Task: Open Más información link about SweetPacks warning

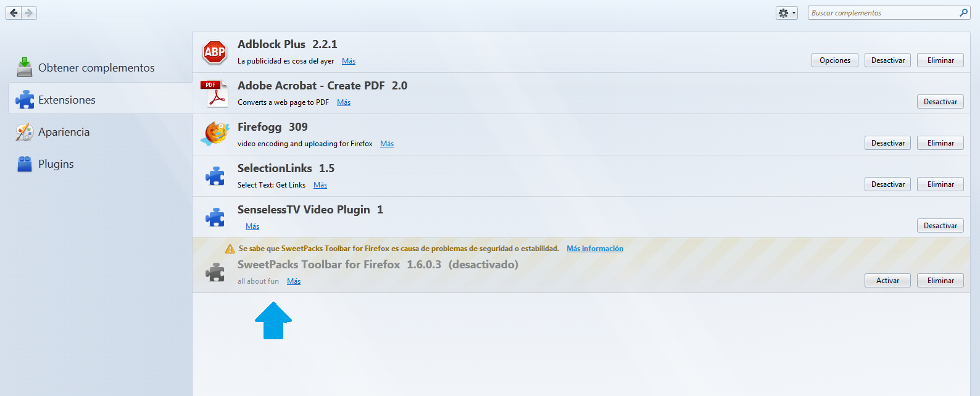Action: pyautogui.click(x=594, y=249)
